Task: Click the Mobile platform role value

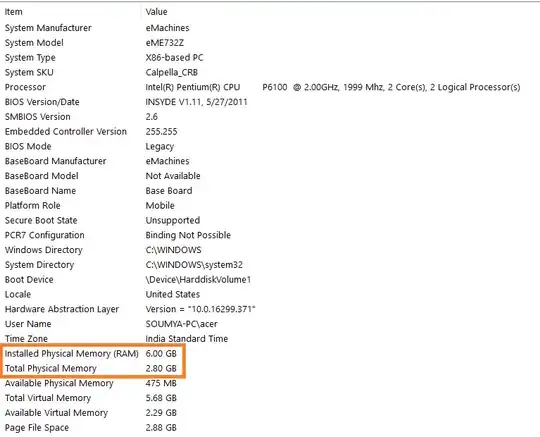Action: (x=160, y=206)
